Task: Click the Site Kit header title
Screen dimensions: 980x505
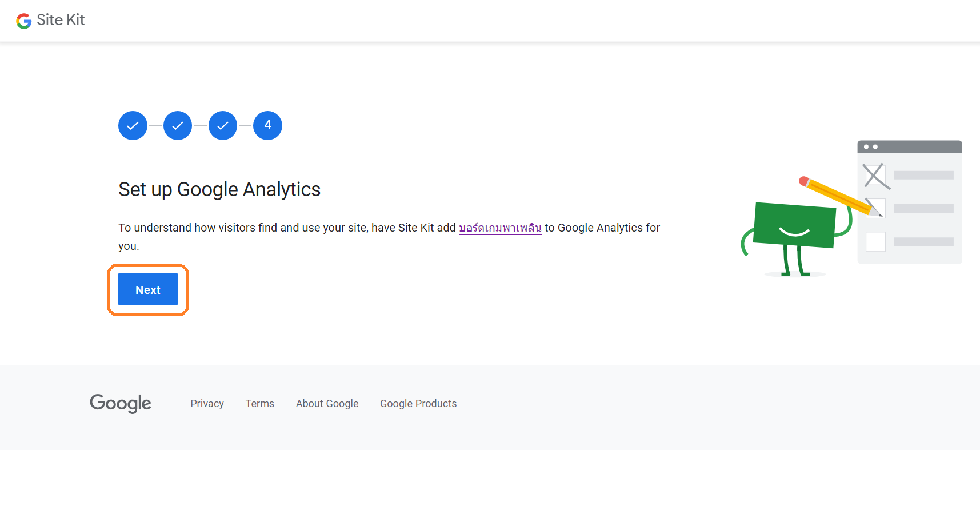Action: point(61,20)
